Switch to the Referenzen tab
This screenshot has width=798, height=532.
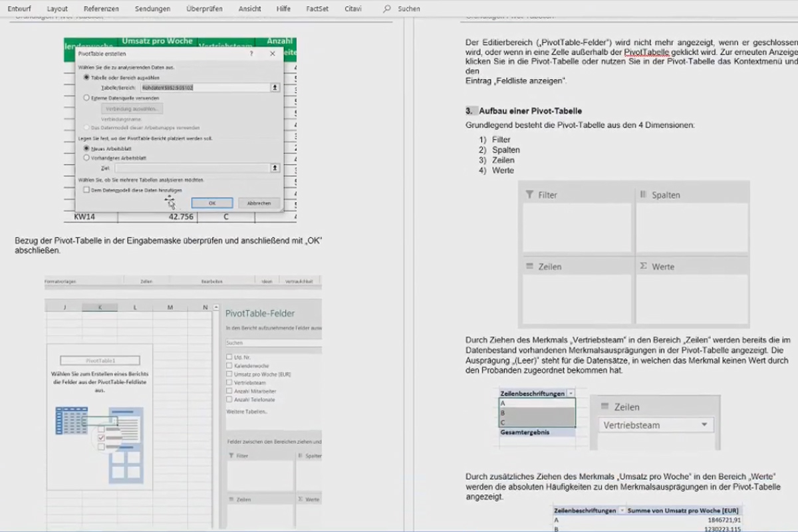pyautogui.click(x=101, y=9)
